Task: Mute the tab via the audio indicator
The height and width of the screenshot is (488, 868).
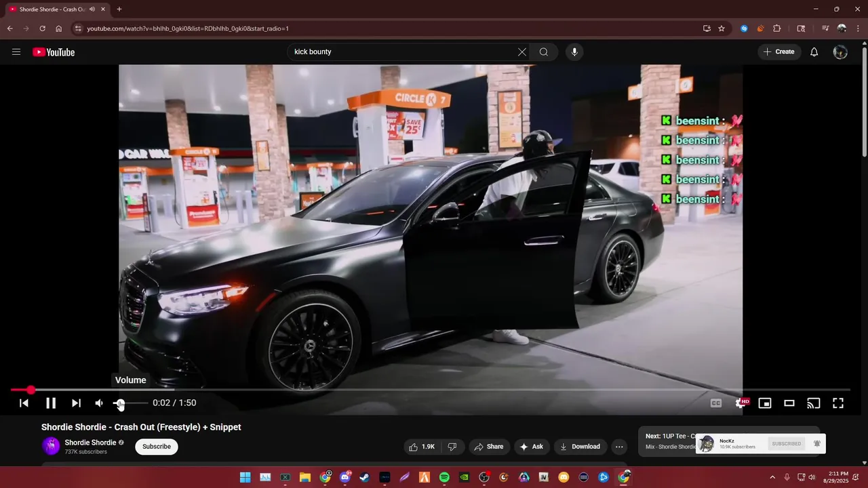Action: coord(92,9)
